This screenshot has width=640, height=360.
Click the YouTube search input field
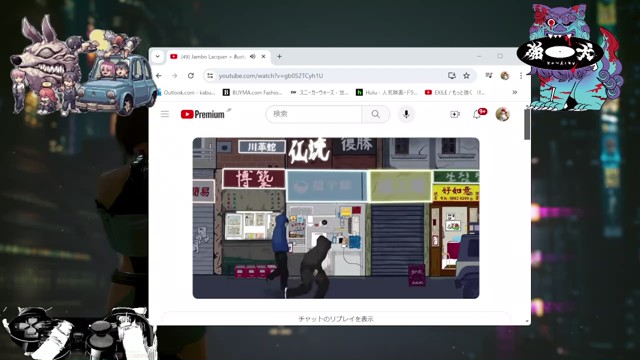pyautogui.click(x=313, y=114)
